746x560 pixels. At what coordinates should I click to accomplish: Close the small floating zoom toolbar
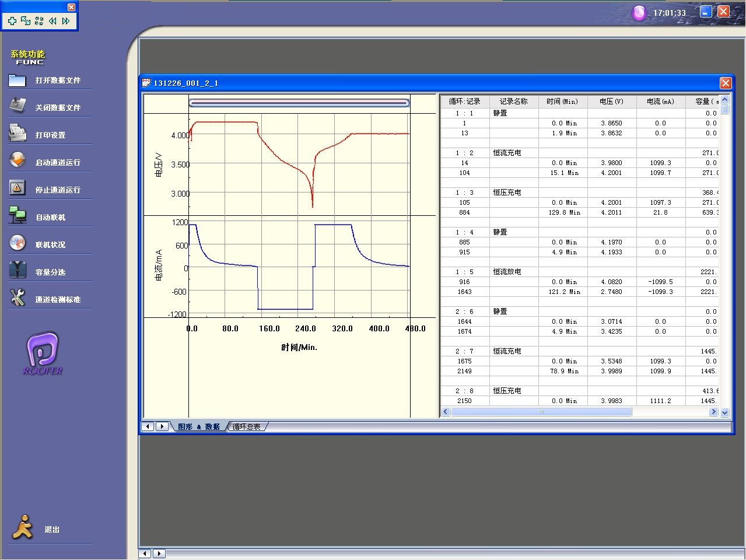point(71,7)
